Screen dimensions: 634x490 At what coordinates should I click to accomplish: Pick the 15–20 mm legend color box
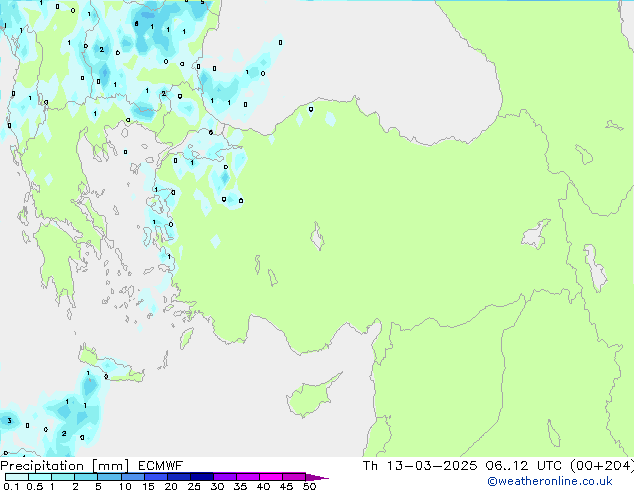coord(156,477)
